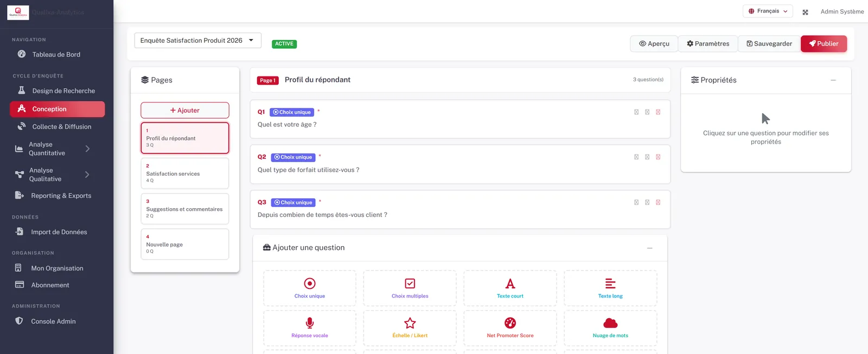Expand the Analyse Qualitative submenu
The image size is (868, 354).
[57, 175]
